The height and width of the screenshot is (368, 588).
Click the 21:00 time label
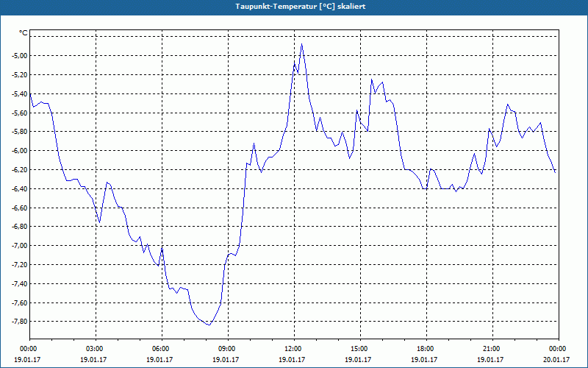point(492,349)
